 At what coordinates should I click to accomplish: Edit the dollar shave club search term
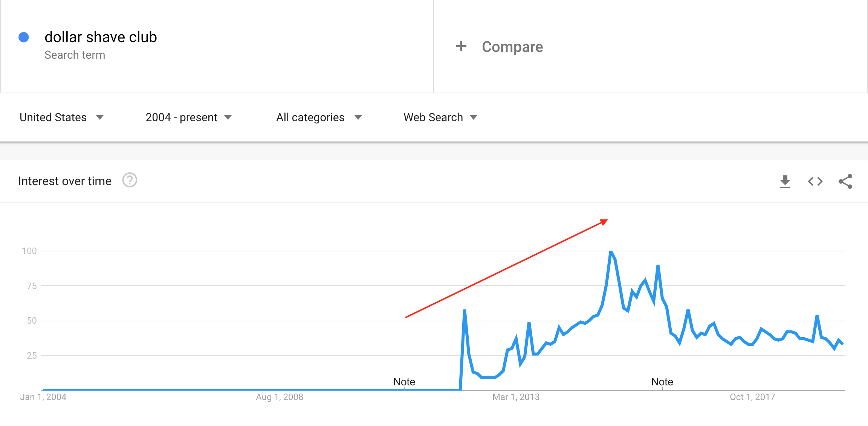101,37
